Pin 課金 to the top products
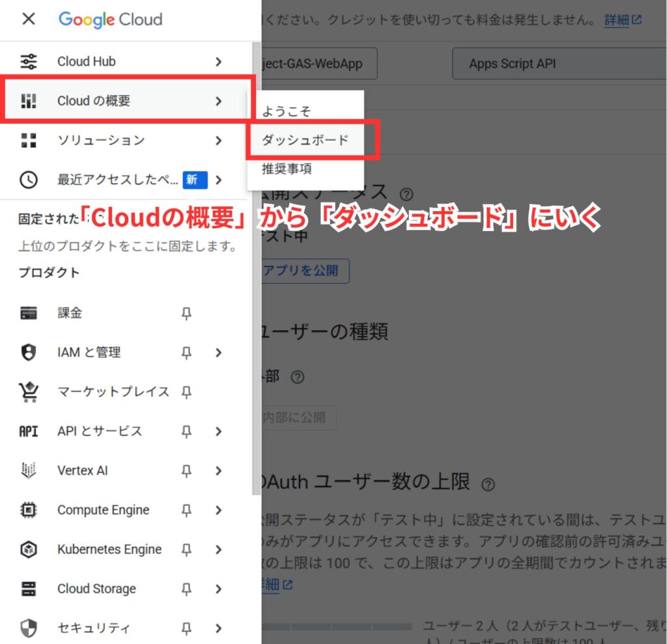 tap(186, 313)
